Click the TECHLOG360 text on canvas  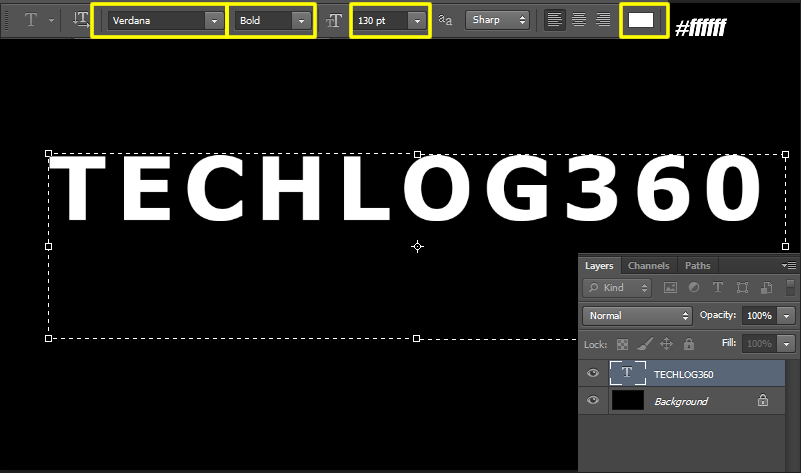(x=406, y=189)
